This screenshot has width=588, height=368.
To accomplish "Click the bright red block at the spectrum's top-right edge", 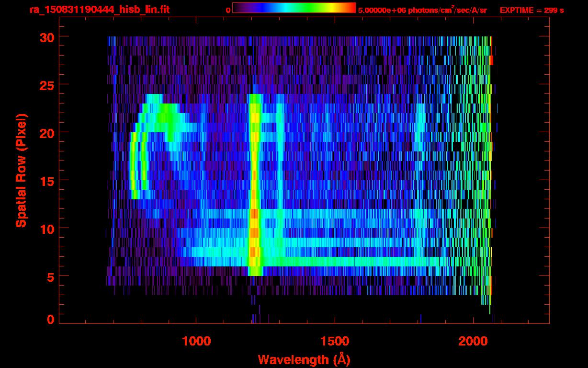I will [491, 60].
